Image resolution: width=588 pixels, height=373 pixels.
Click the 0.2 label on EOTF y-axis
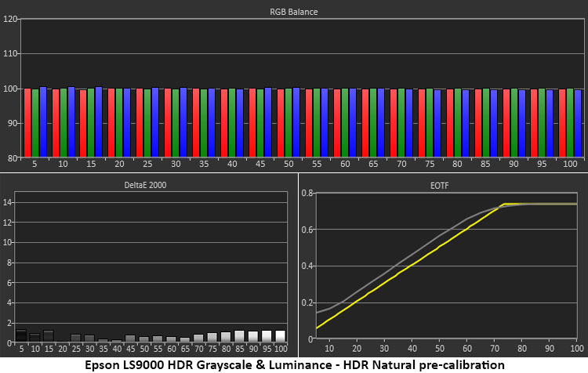(x=309, y=302)
